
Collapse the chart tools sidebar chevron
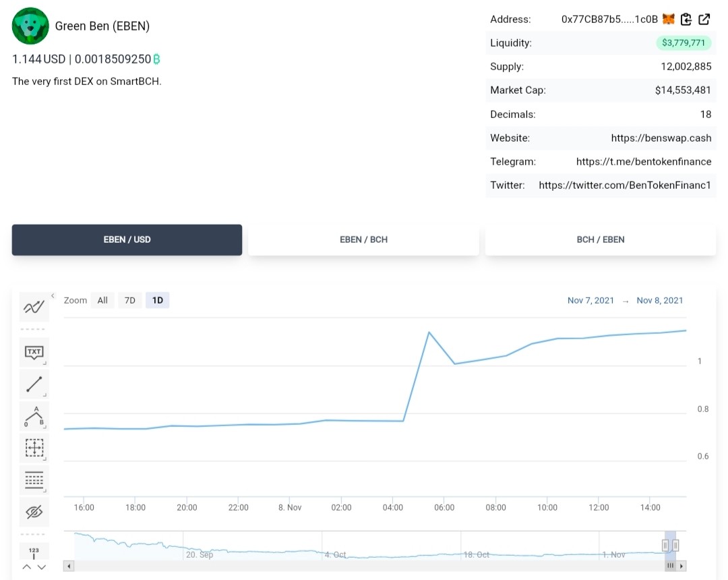point(53,296)
